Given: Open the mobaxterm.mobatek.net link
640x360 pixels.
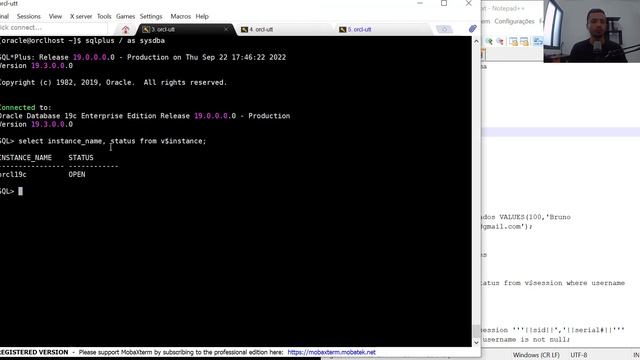Looking at the screenshot, I should click(331, 352).
